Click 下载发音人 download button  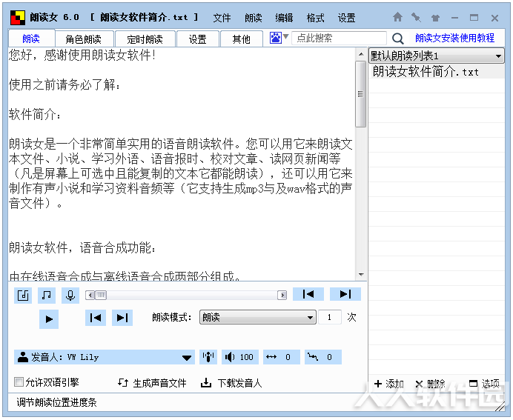coord(231,383)
